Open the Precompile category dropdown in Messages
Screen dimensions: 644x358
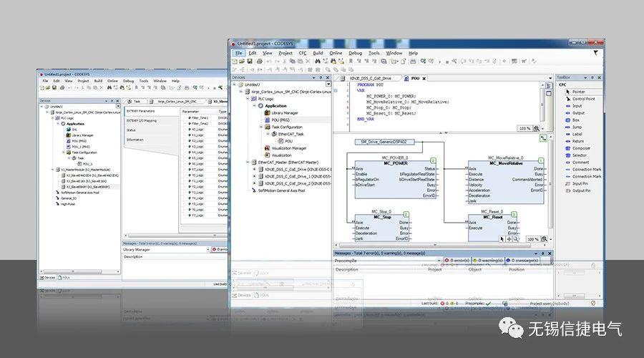pyautogui.click(x=439, y=261)
